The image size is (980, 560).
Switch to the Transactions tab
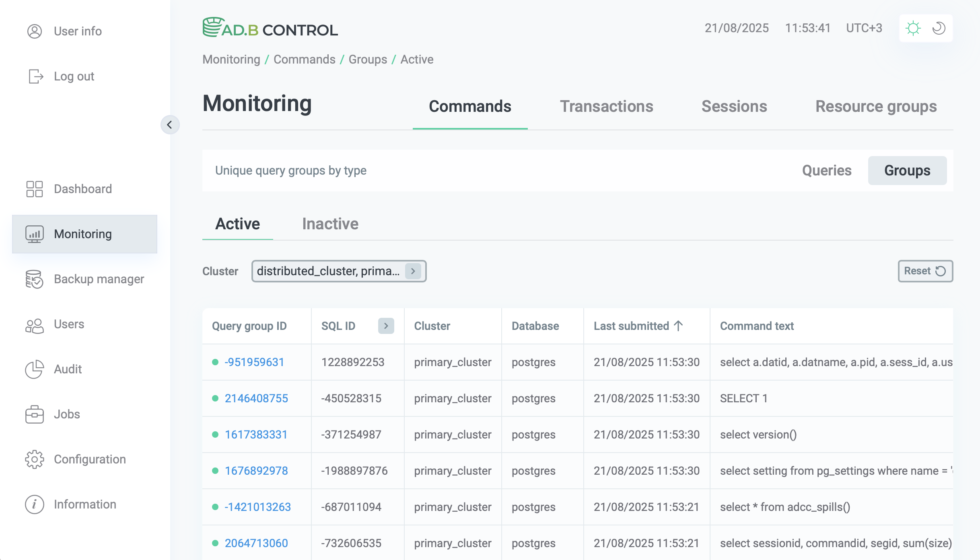tap(607, 106)
